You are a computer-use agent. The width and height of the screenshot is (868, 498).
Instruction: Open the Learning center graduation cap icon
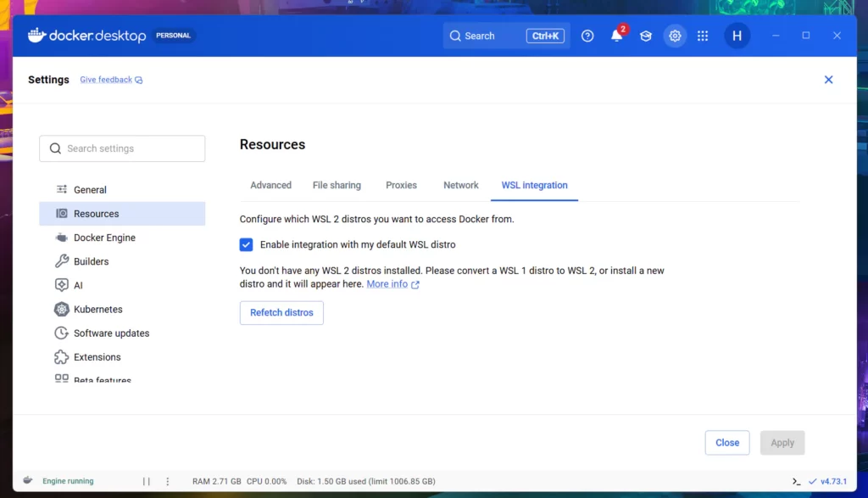[645, 36]
